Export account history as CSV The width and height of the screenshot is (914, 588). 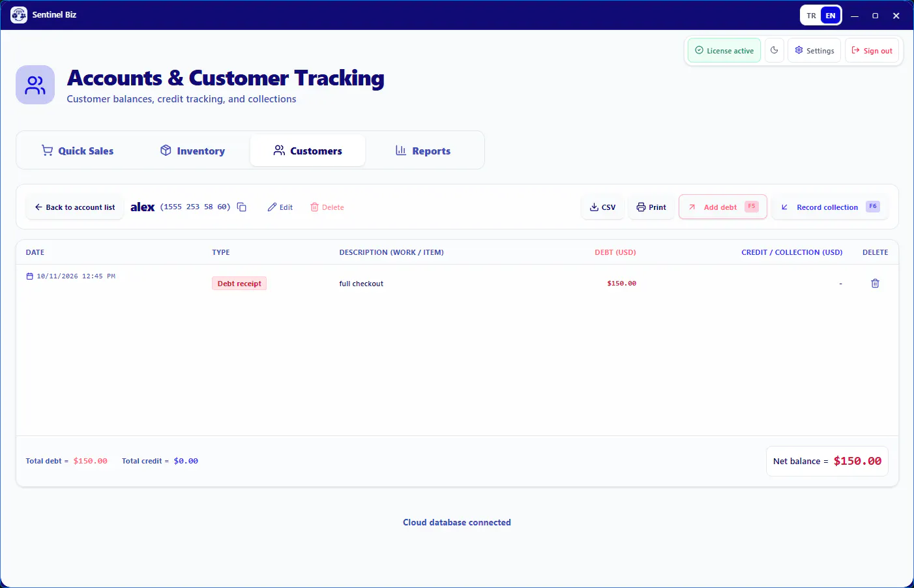tap(602, 207)
